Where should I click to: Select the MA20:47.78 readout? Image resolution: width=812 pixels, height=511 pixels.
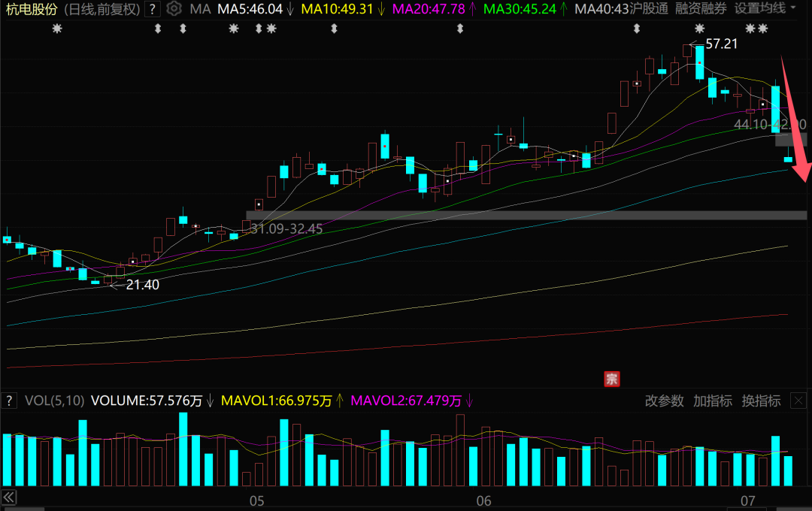[429, 9]
